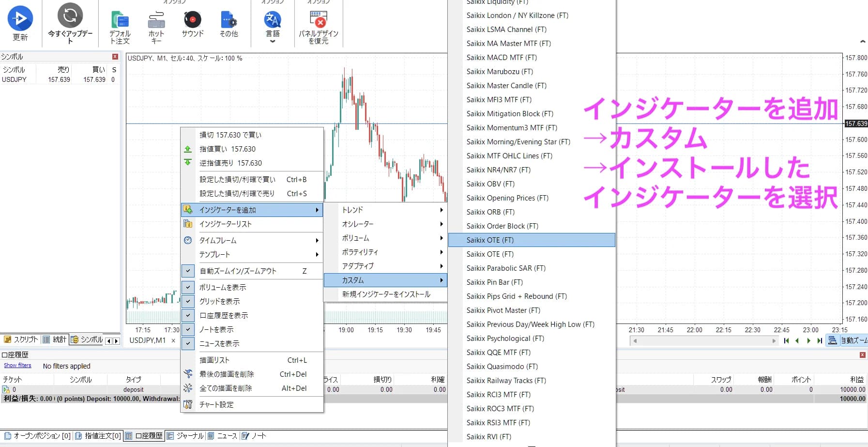868x447 pixels.
Task: Expand the テンプレート submenu
Action: (x=252, y=254)
